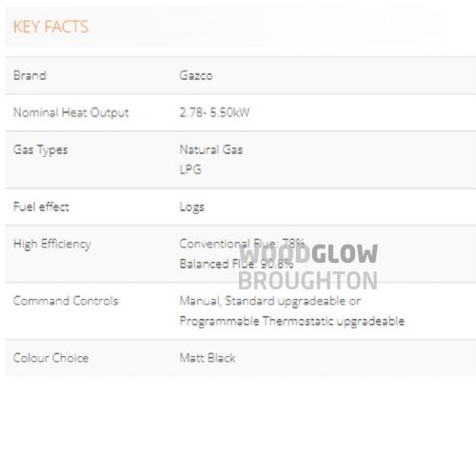This screenshot has width=476, height=476.
Task: Click the LPG gas type text
Action: tap(190, 169)
